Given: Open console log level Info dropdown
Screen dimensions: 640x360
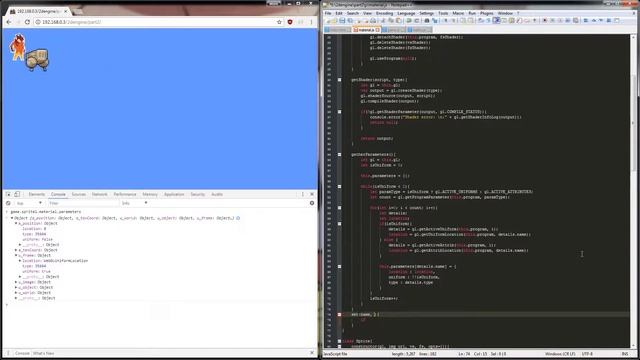Looking at the screenshot, I should click(134, 203).
